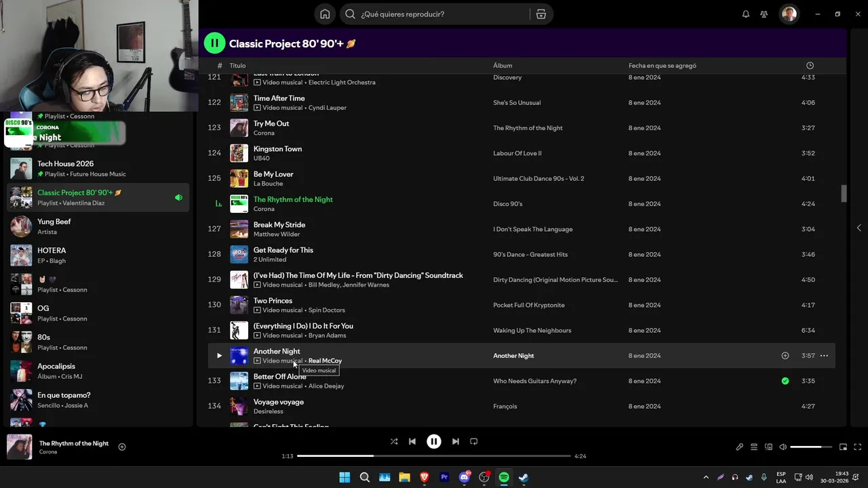
Task: Open notifications bell icon
Action: (746, 14)
